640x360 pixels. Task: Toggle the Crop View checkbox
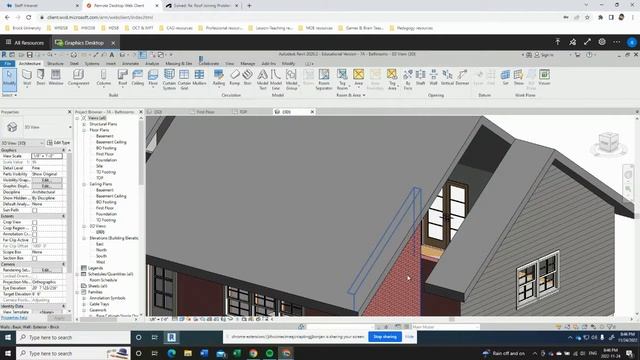35,222
